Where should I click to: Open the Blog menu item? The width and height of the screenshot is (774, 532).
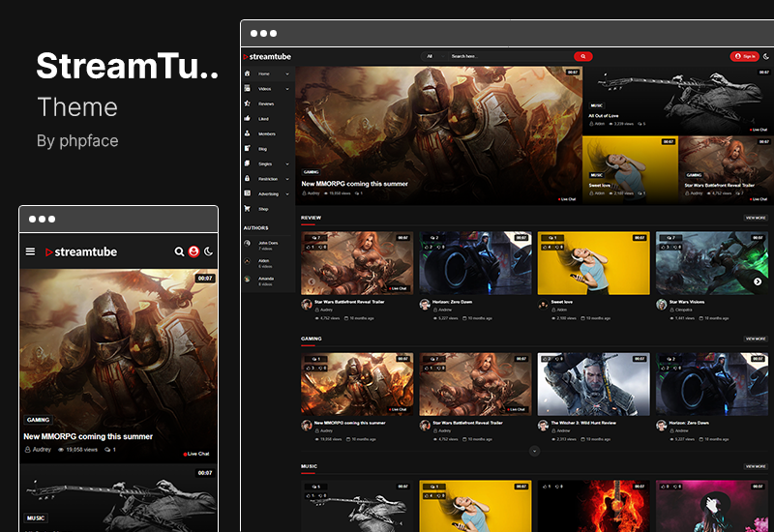[262, 149]
